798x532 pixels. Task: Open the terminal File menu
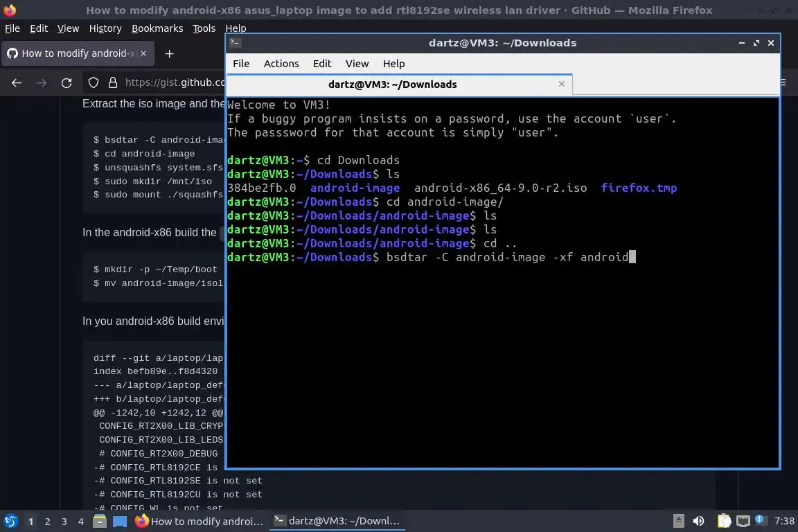pyautogui.click(x=241, y=64)
